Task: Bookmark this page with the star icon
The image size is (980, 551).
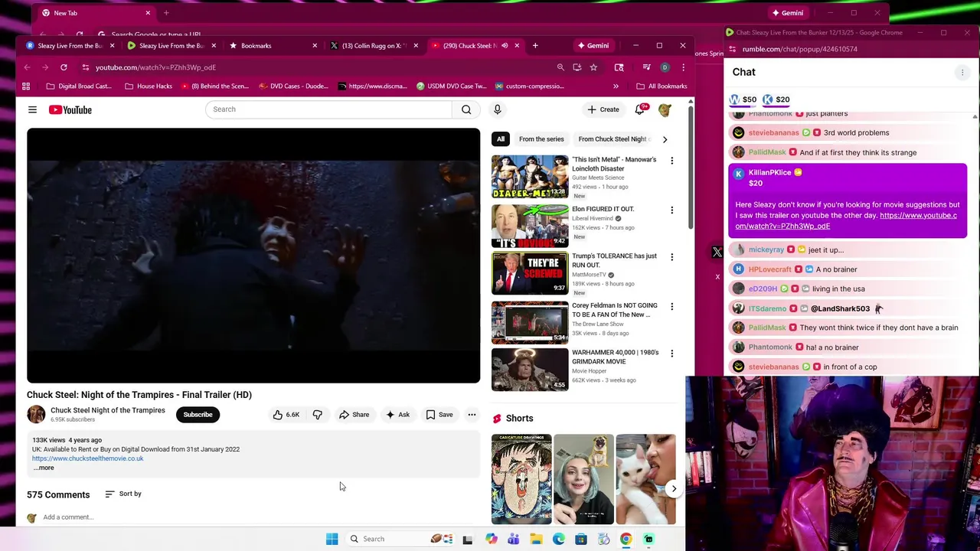Action: [593, 67]
